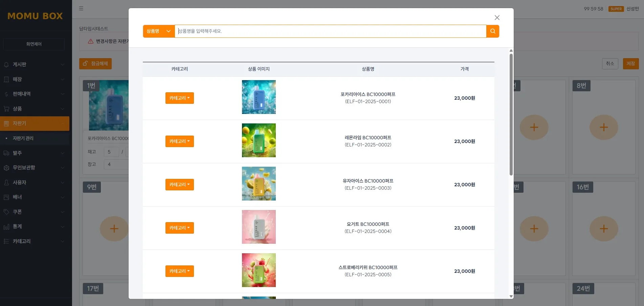
Task: Open the hamburger menu at top left
Action: [x=81, y=8]
